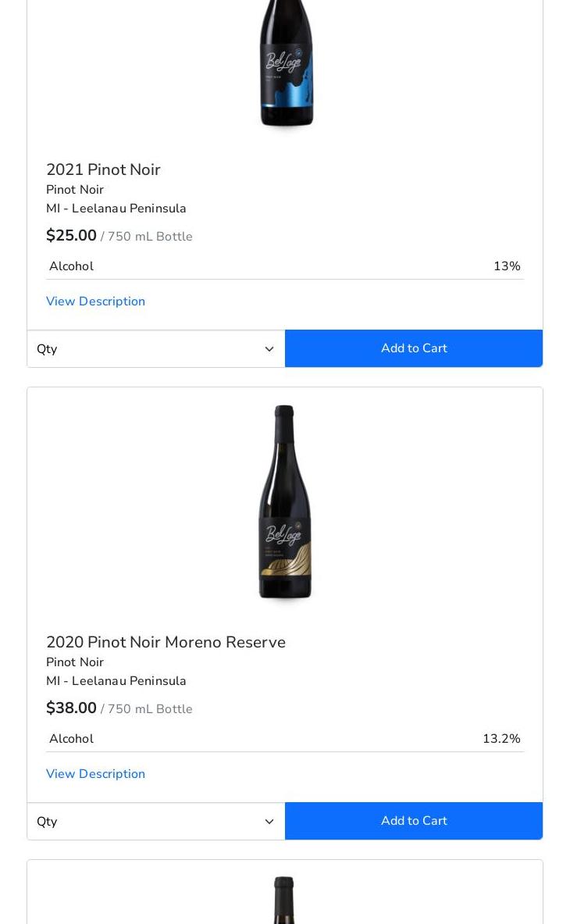View Description of Moreno Reserve wine
570x924 pixels.
click(95, 774)
